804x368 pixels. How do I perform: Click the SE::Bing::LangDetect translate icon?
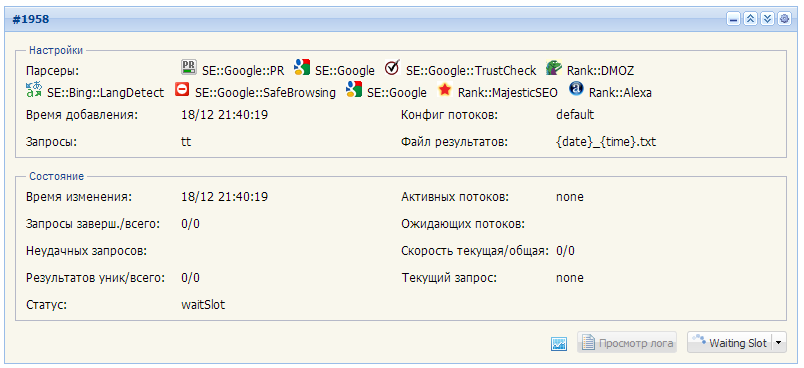[34, 90]
